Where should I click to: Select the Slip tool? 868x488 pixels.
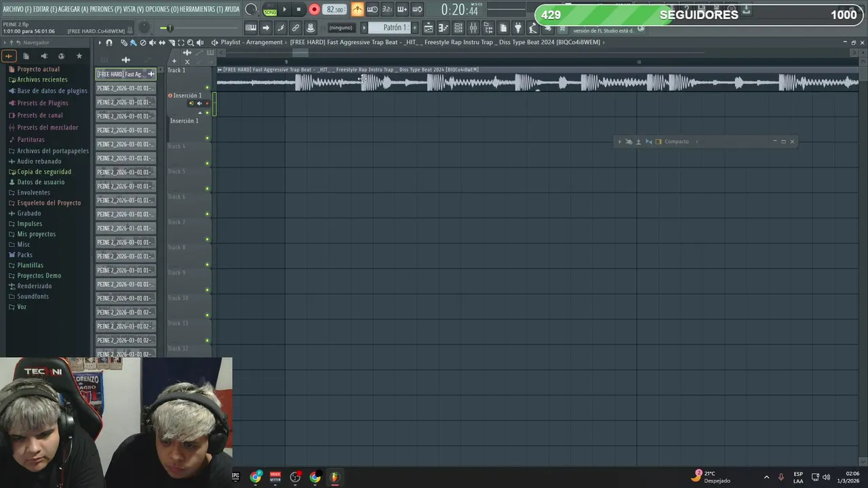tap(162, 43)
